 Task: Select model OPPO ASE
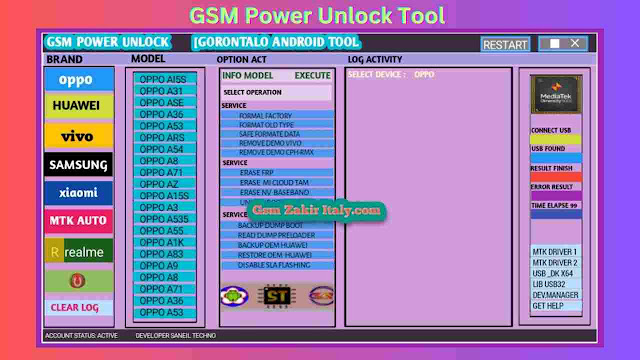pos(165,102)
